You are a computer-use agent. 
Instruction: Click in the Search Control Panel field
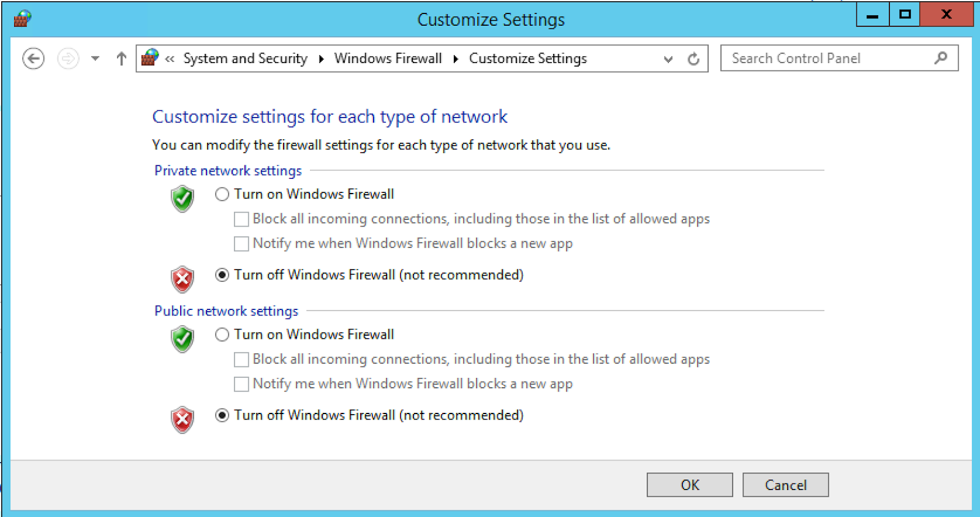tap(827, 59)
